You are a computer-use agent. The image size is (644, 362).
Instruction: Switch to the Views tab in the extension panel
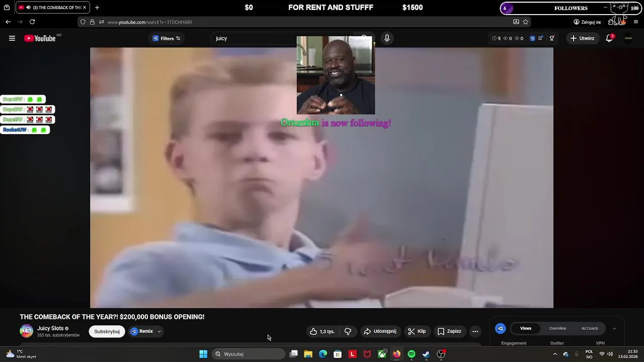click(526, 328)
